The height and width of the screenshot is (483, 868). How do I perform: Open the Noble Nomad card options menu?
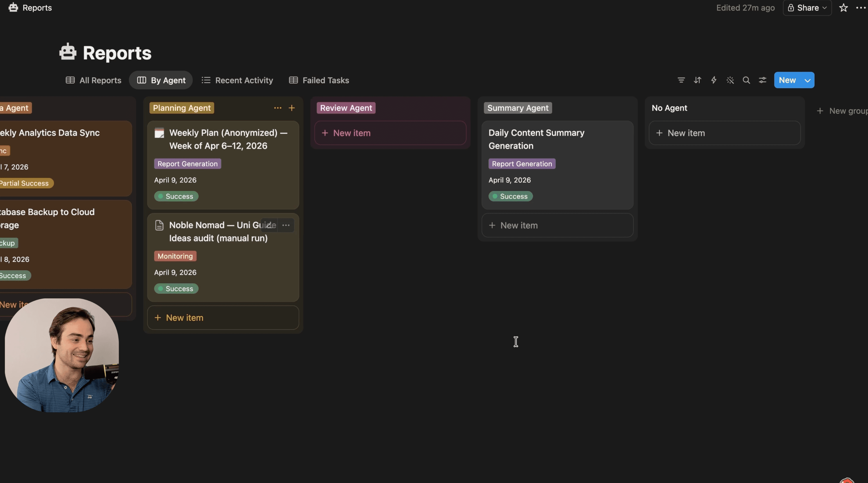tap(286, 225)
